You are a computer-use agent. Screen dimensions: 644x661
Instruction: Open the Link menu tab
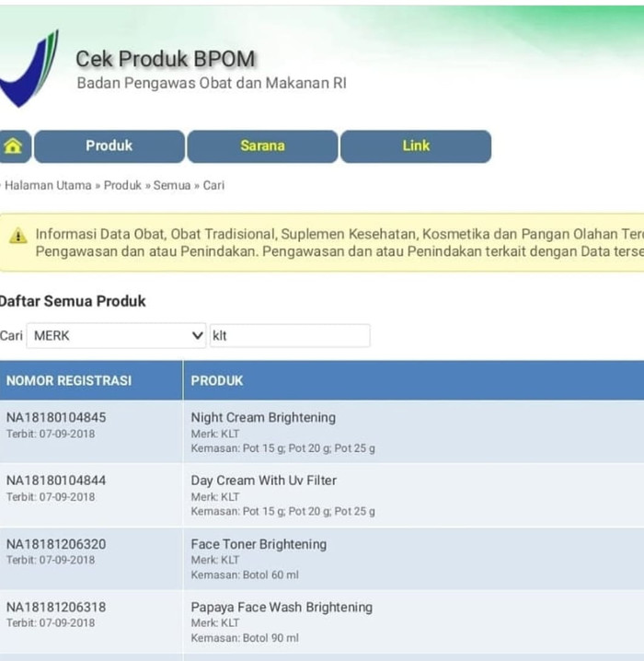coord(416,146)
